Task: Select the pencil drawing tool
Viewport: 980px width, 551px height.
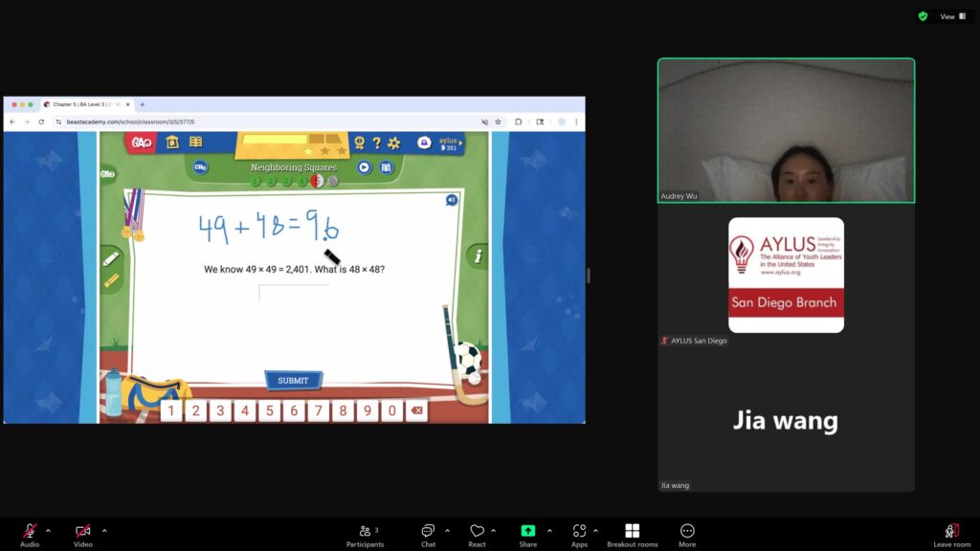Action: tap(111, 258)
